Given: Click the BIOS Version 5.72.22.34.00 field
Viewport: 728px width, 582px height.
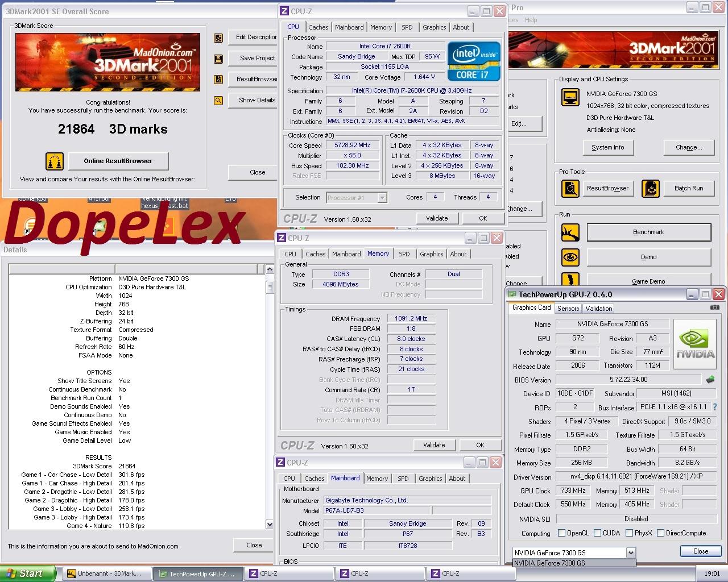Looking at the screenshot, I should pyautogui.click(x=628, y=380).
